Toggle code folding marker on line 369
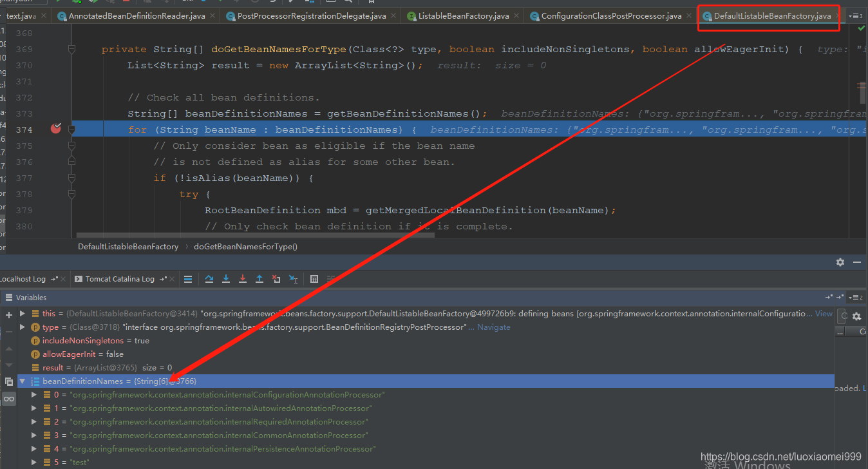The width and height of the screenshot is (868, 469). pos(72,49)
